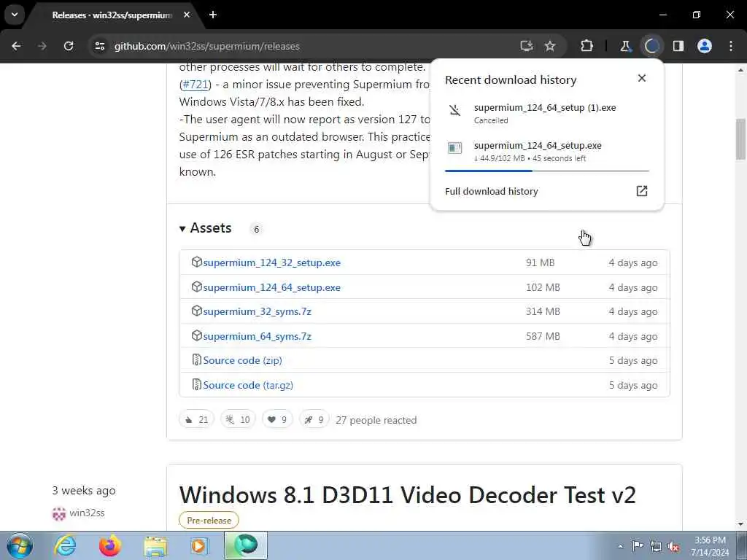Click the scrollbar down arrow
This screenshot has height=560, width=747.
[741, 524]
